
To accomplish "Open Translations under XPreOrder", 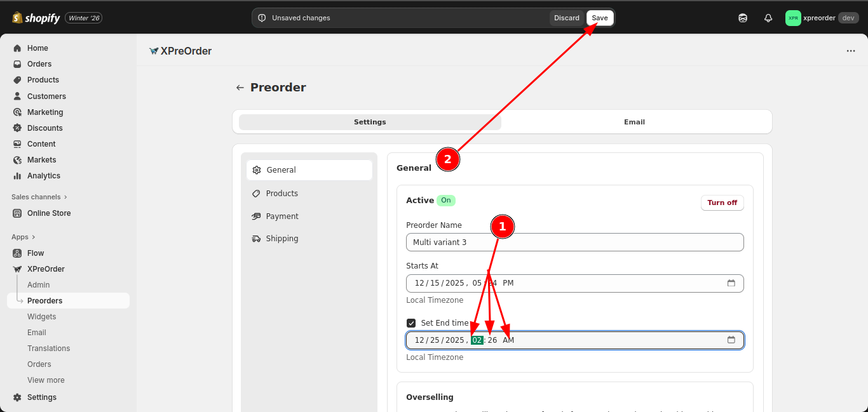I will [49, 349].
